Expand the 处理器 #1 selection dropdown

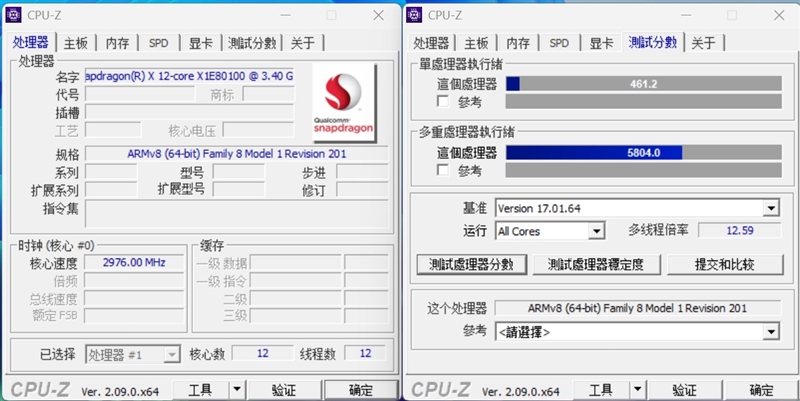coord(172,354)
